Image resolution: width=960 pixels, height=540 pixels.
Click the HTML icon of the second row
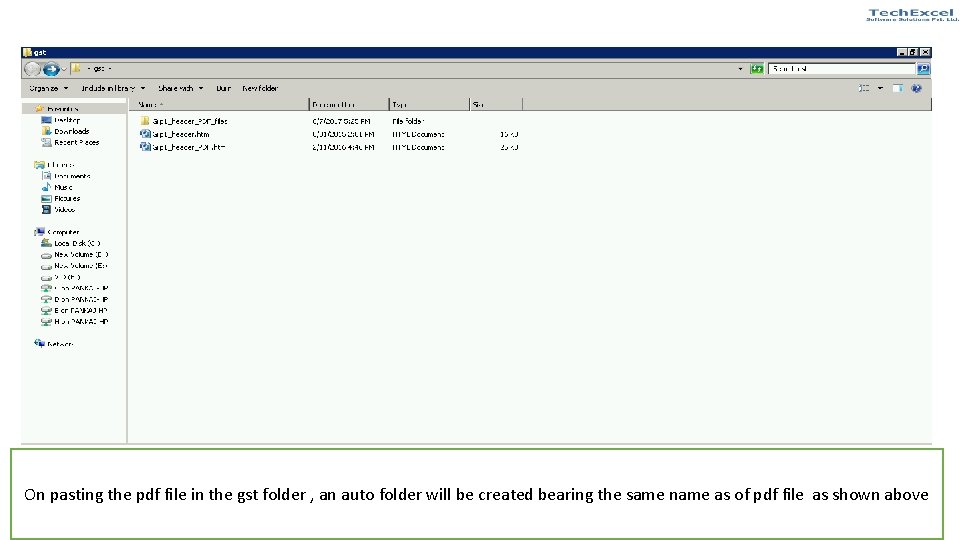pyautogui.click(x=145, y=133)
